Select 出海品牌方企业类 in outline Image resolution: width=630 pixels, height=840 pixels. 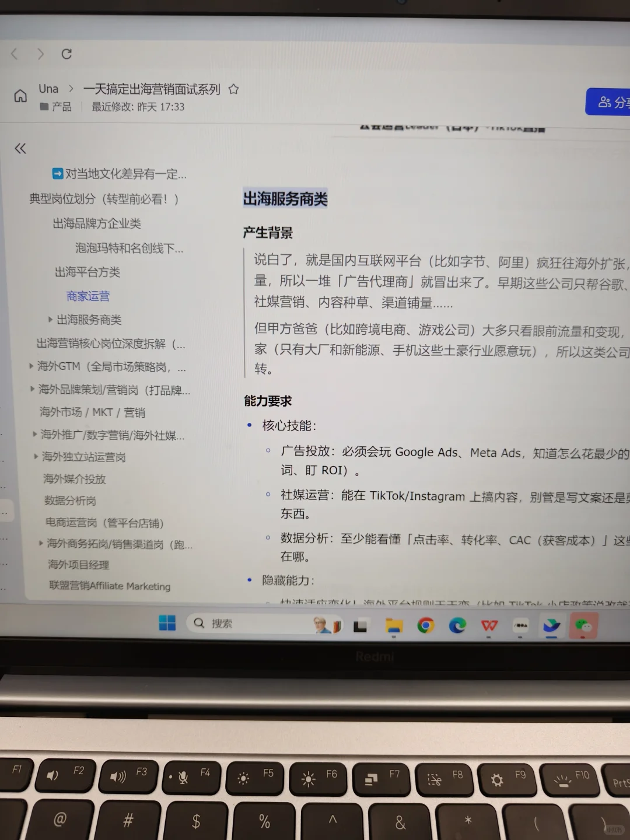click(97, 223)
